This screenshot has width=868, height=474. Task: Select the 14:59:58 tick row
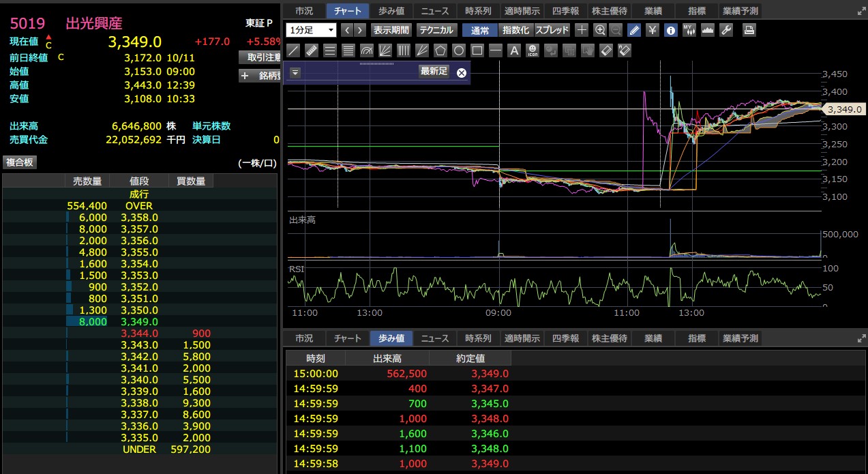(575, 464)
